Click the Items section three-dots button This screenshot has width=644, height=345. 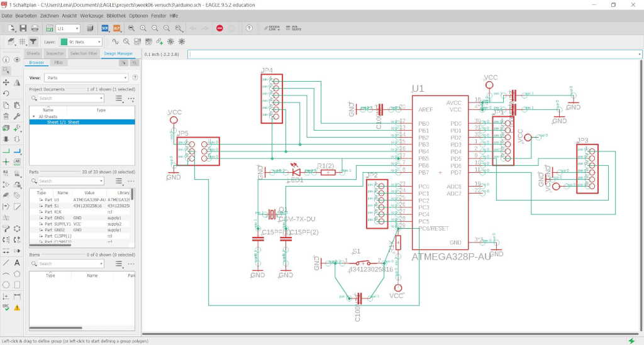pos(131,264)
